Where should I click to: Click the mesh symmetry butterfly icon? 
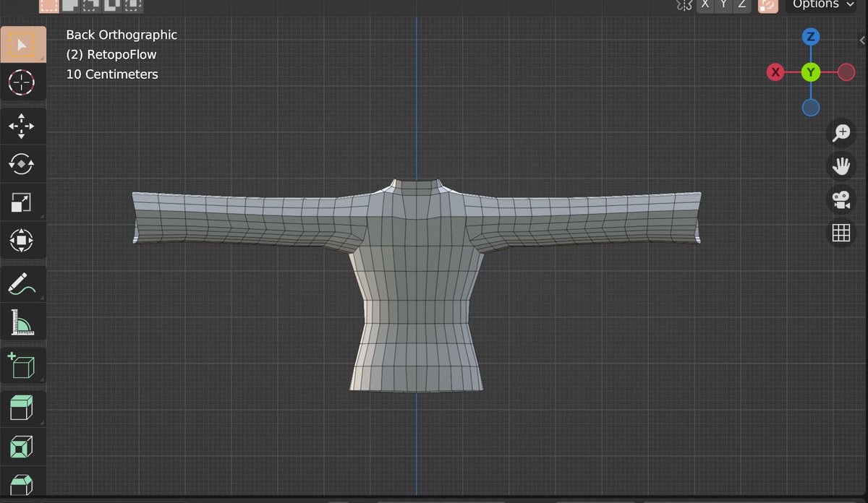point(684,4)
